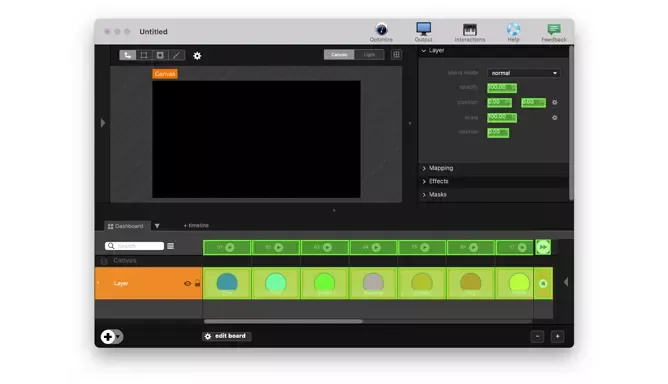Open the dropdown arrow next to Dashboard tab
This screenshot has width=668, height=384.
[157, 226]
